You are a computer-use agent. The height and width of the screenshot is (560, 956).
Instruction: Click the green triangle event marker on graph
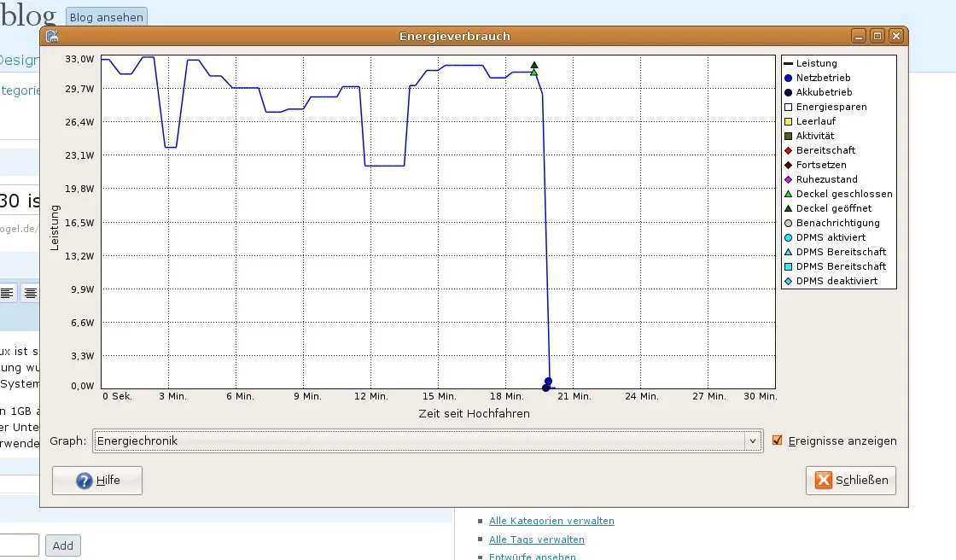pos(534,73)
